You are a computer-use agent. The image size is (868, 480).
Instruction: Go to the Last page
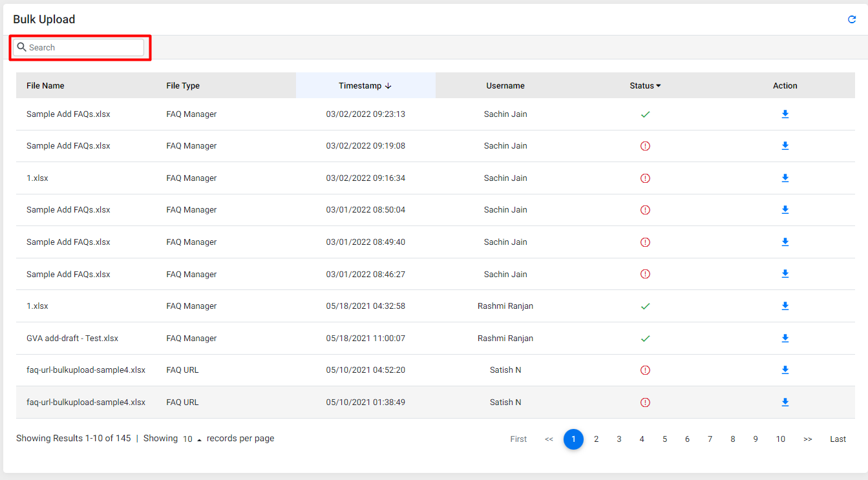pos(838,439)
